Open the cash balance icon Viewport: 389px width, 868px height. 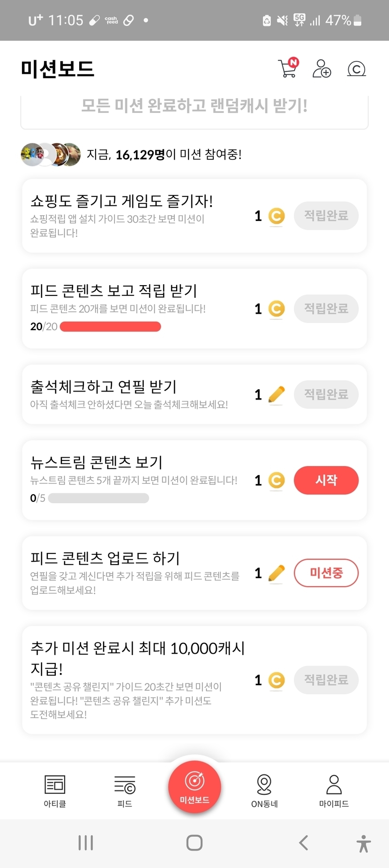(x=356, y=69)
